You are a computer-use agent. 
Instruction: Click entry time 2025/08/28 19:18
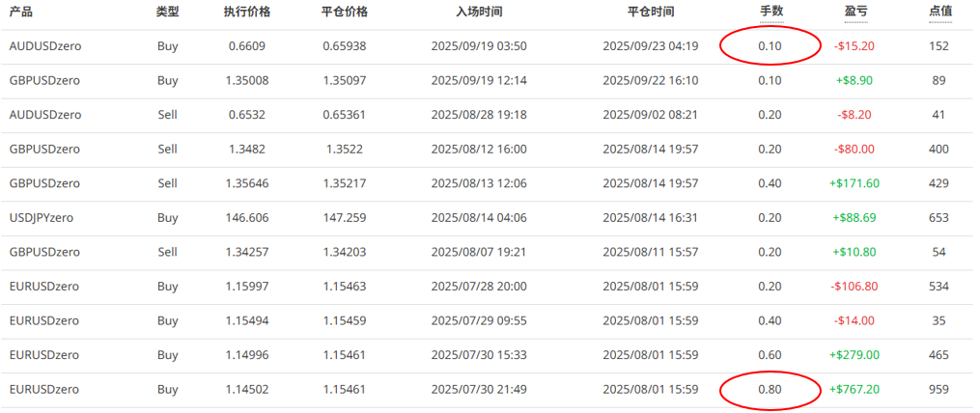[x=478, y=115]
